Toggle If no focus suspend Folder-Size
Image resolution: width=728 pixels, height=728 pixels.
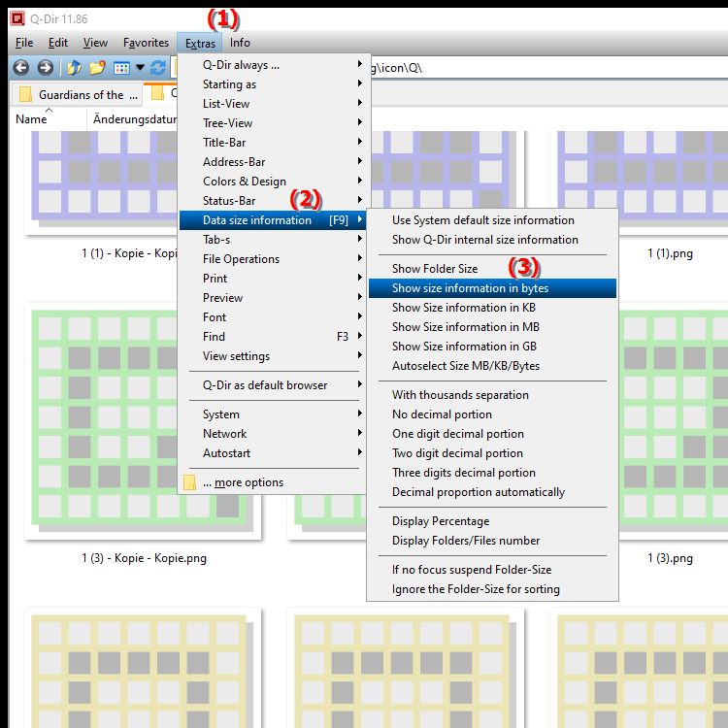tap(492, 570)
